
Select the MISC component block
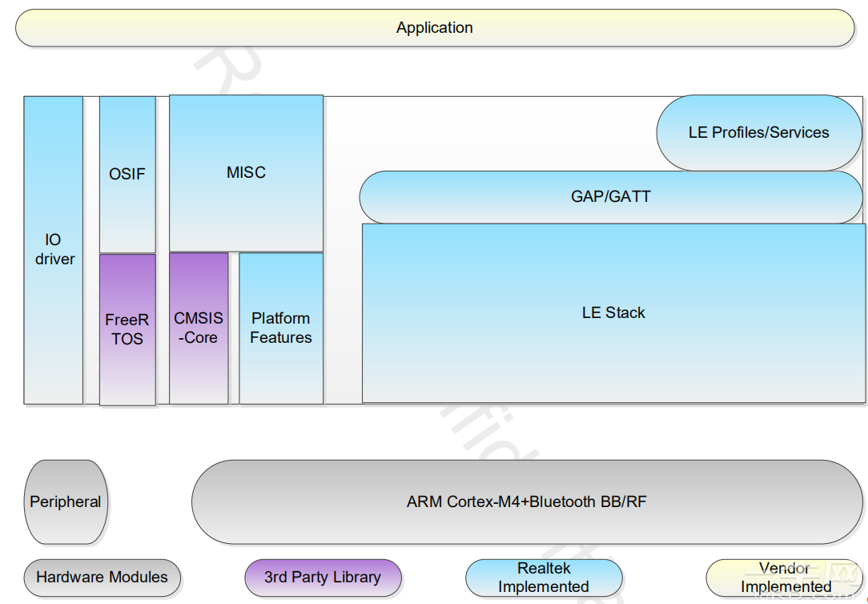(x=246, y=172)
